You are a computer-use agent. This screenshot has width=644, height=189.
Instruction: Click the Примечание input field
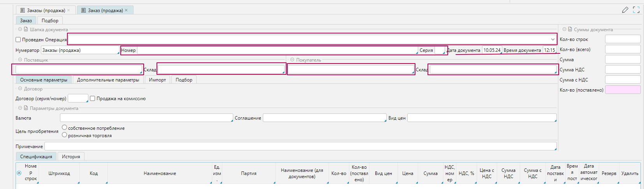[x=300, y=147]
